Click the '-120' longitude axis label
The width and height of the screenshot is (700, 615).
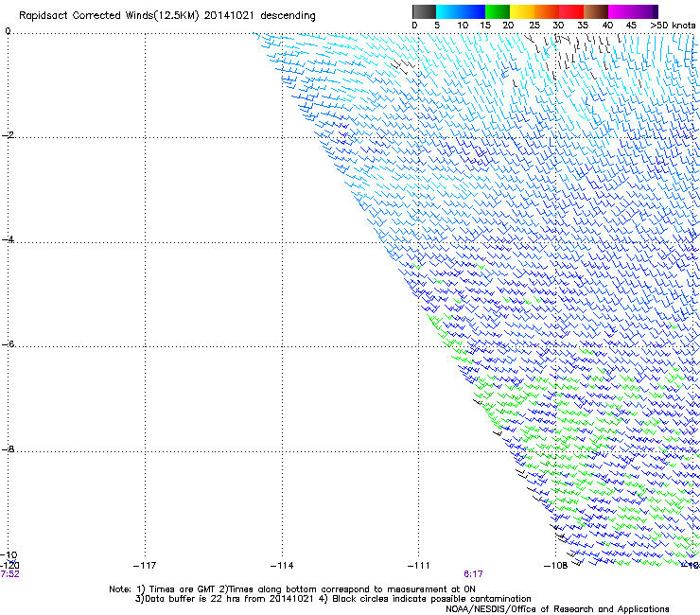pos(9,566)
